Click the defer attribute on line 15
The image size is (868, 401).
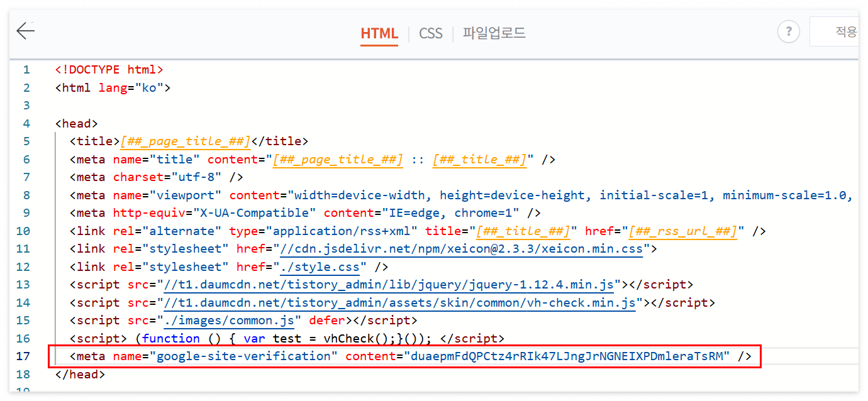tap(328, 320)
